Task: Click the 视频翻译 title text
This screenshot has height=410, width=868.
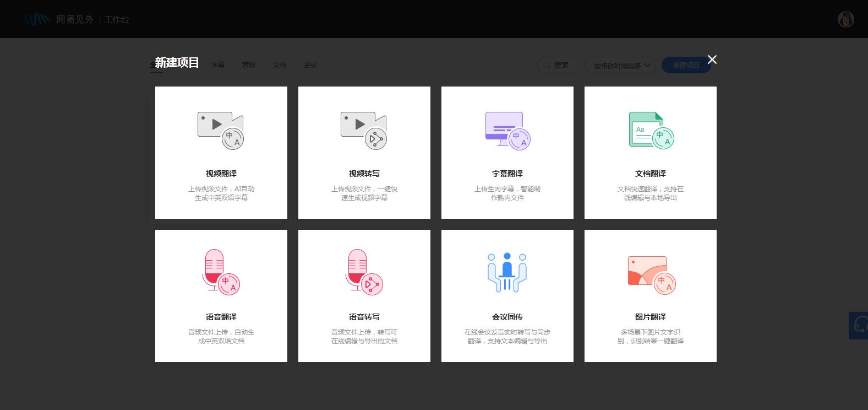Action: click(221, 174)
